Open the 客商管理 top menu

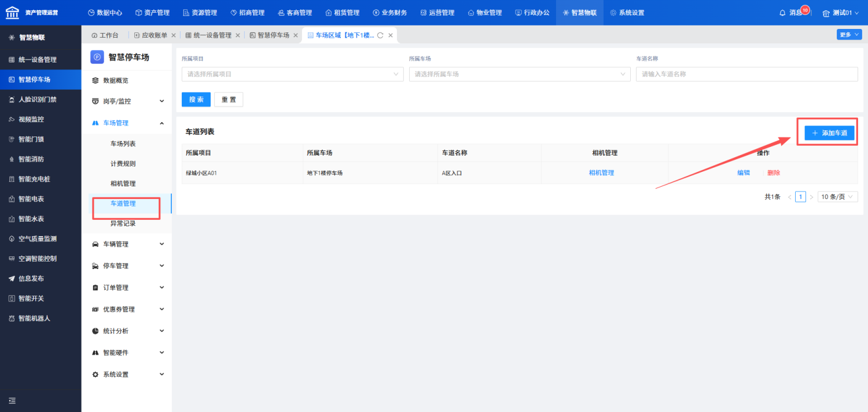[295, 13]
